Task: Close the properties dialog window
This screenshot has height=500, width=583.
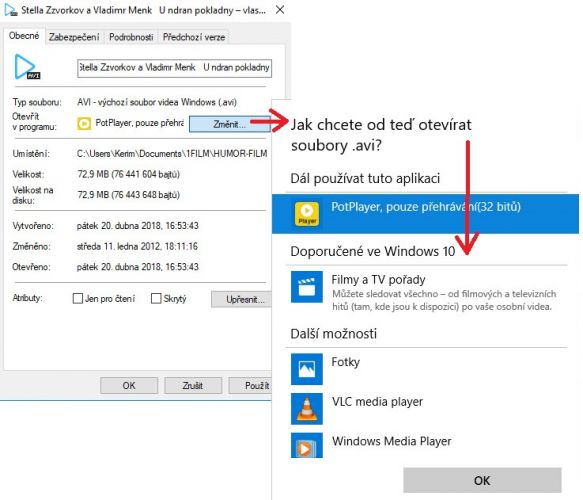Action: (x=280, y=10)
